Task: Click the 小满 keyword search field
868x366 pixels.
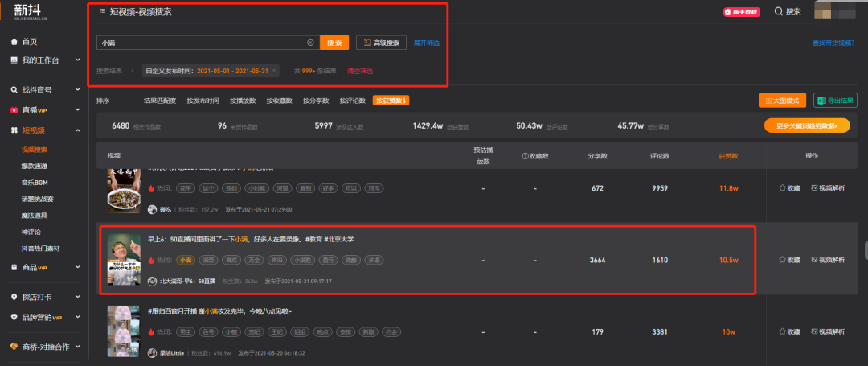Action: 201,43
